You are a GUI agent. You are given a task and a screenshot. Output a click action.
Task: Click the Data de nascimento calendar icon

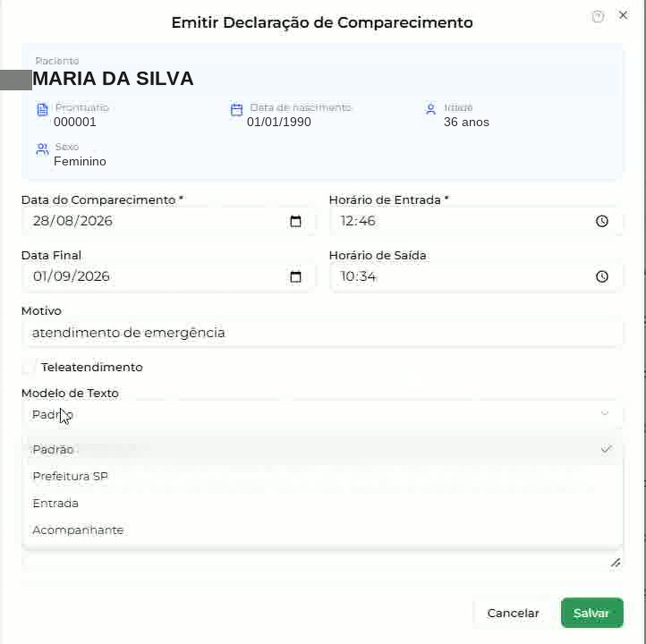click(x=236, y=110)
